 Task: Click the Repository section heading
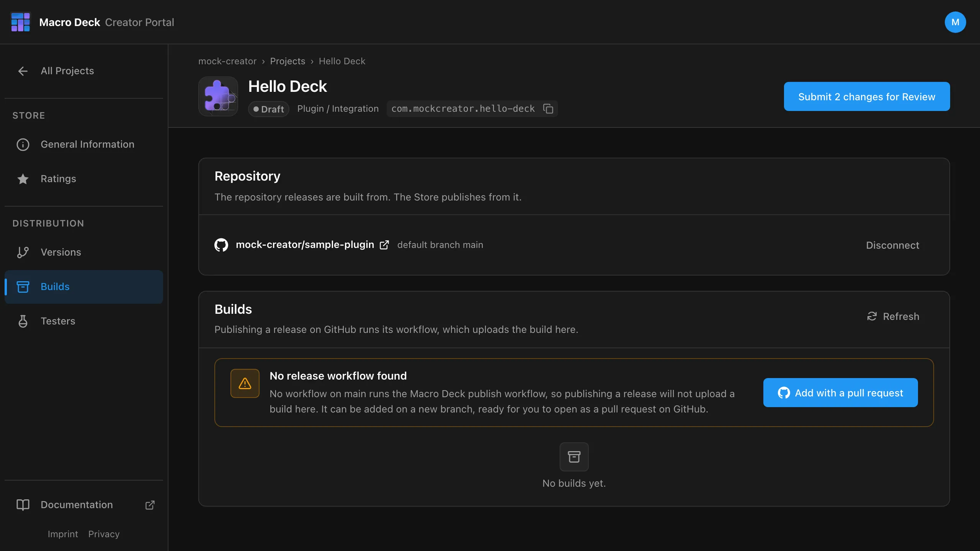point(247,176)
